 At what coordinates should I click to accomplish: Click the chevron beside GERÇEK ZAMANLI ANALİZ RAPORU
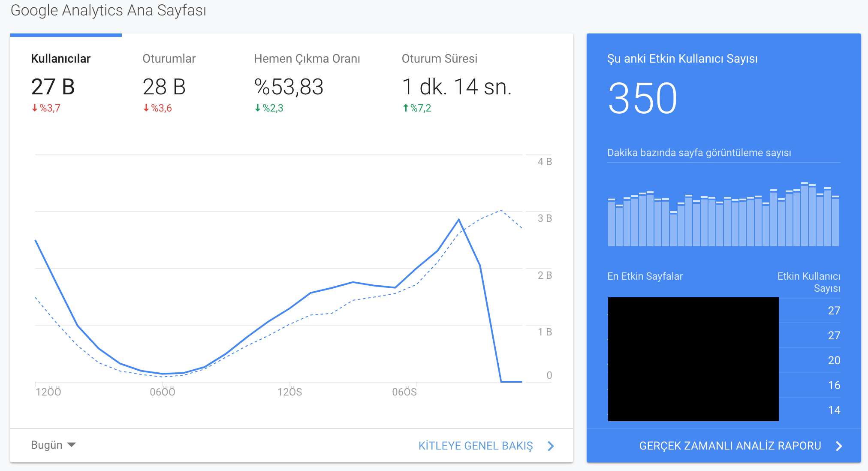tap(839, 446)
